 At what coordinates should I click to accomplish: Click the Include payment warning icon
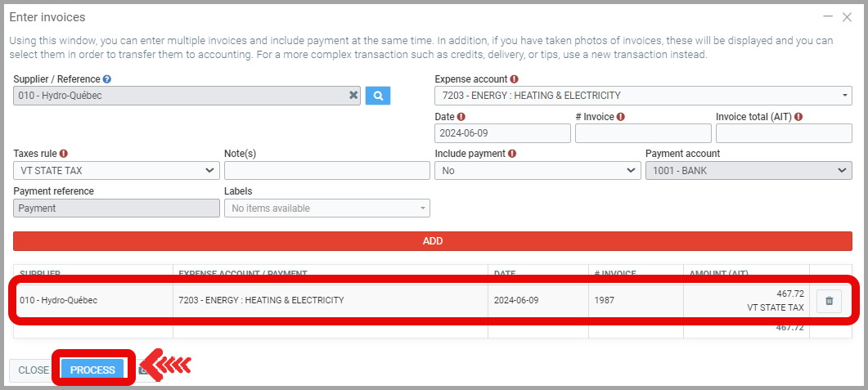[512, 154]
